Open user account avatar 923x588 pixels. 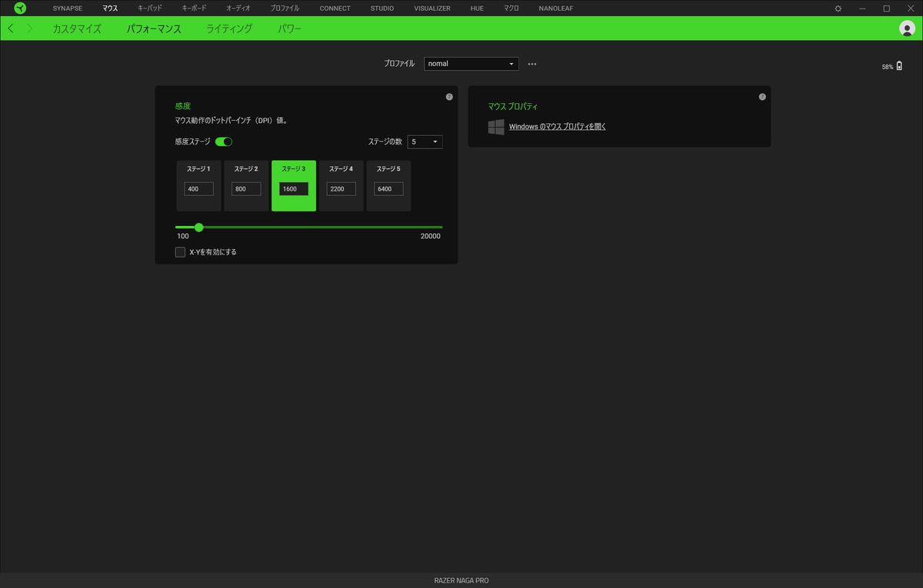click(907, 28)
